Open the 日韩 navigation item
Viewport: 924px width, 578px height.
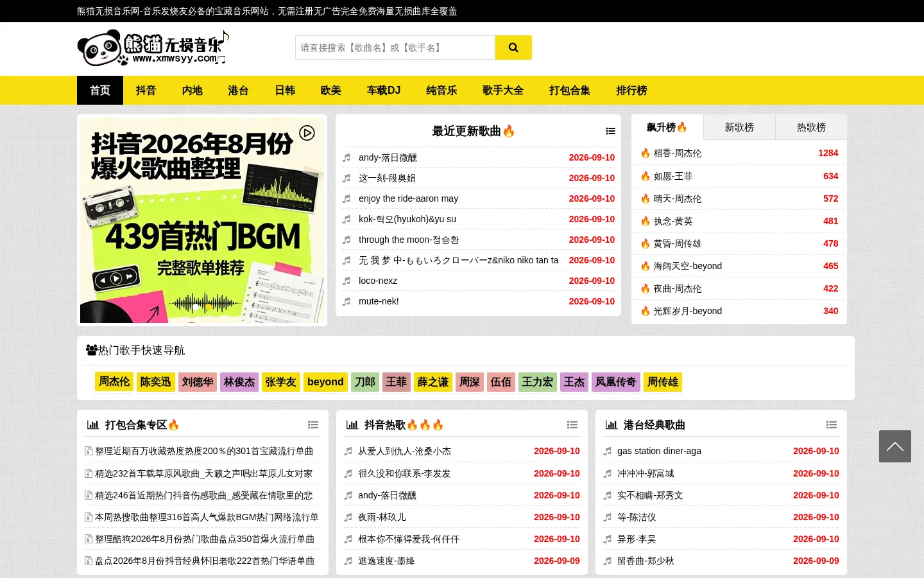point(285,90)
